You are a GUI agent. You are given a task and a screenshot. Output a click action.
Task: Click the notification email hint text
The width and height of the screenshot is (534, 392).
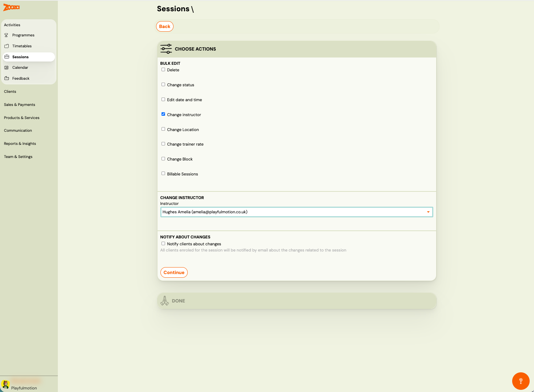click(253, 250)
